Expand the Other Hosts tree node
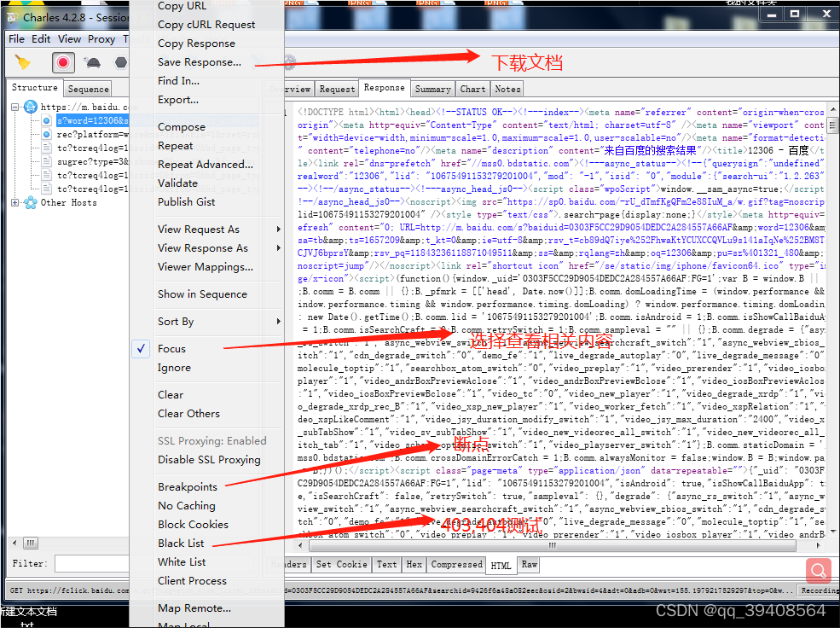840x628 pixels. tap(15, 202)
